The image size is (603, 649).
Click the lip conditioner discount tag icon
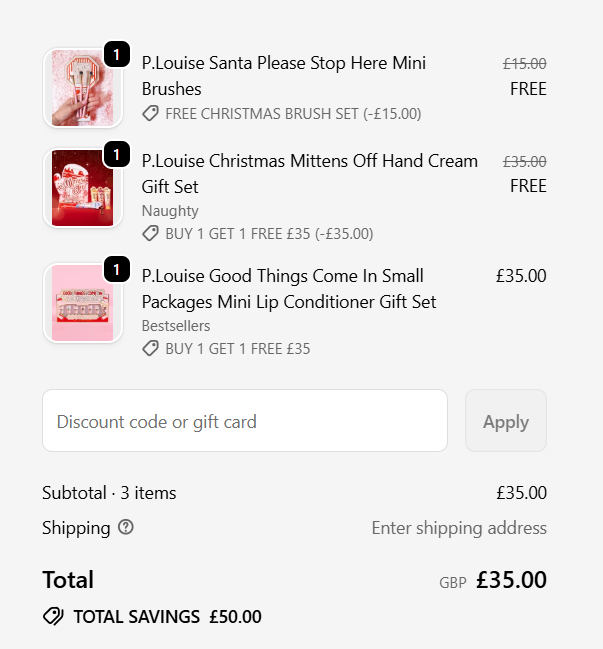151,349
